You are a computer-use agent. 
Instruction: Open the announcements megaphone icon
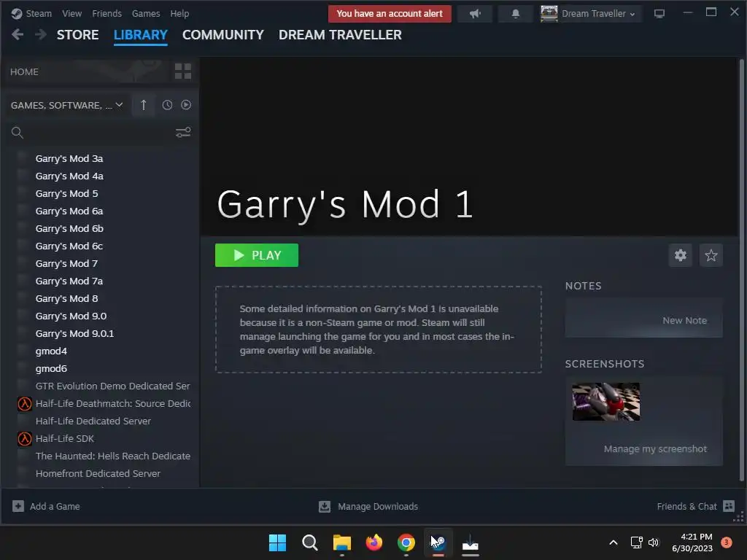coord(474,14)
